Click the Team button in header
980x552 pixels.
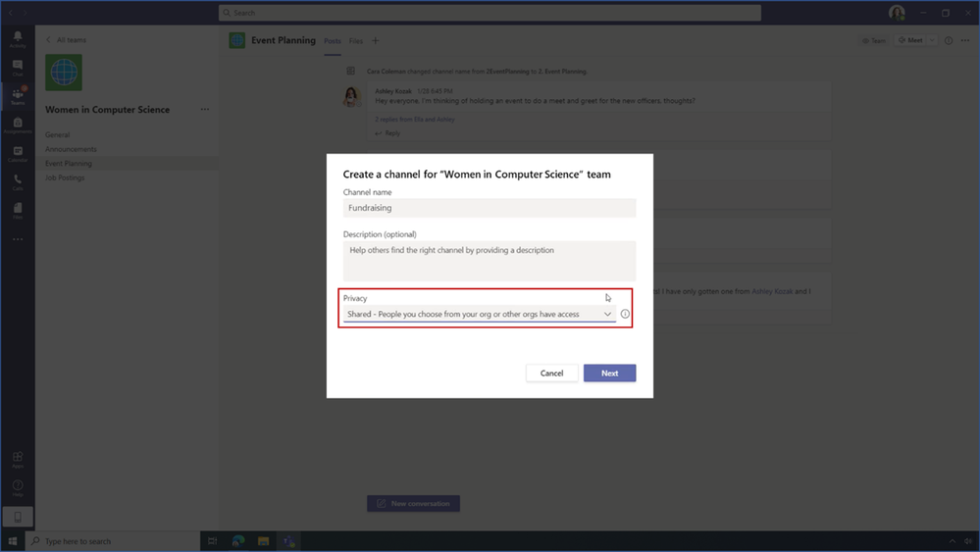click(x=874, y=40)
